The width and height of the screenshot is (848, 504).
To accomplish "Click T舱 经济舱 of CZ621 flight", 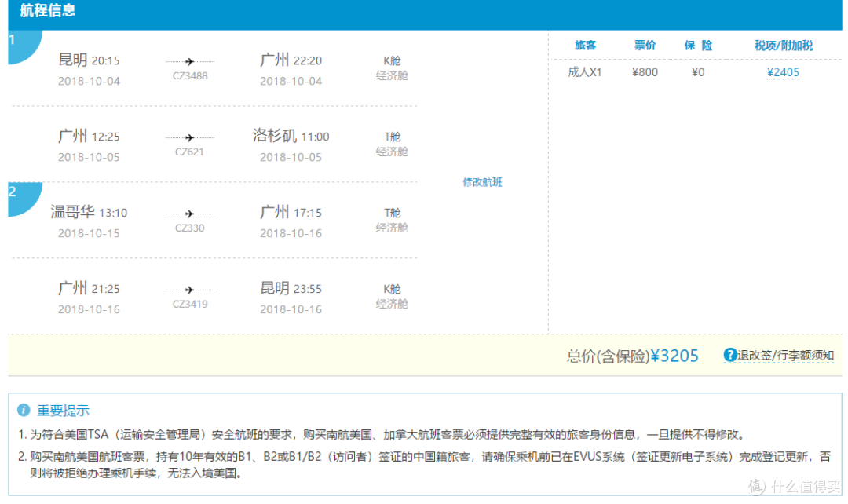I will pyautogui.click(x=392, y=144).
